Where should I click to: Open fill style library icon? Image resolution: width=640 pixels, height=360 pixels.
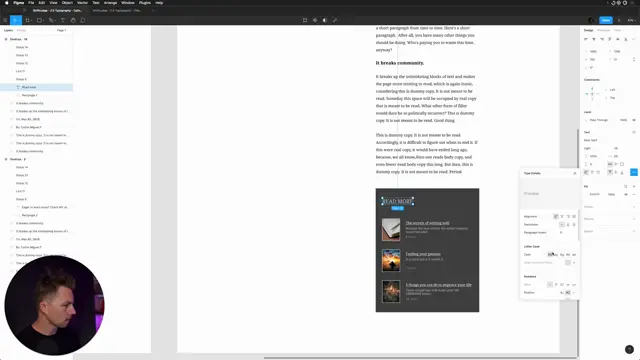626,186
